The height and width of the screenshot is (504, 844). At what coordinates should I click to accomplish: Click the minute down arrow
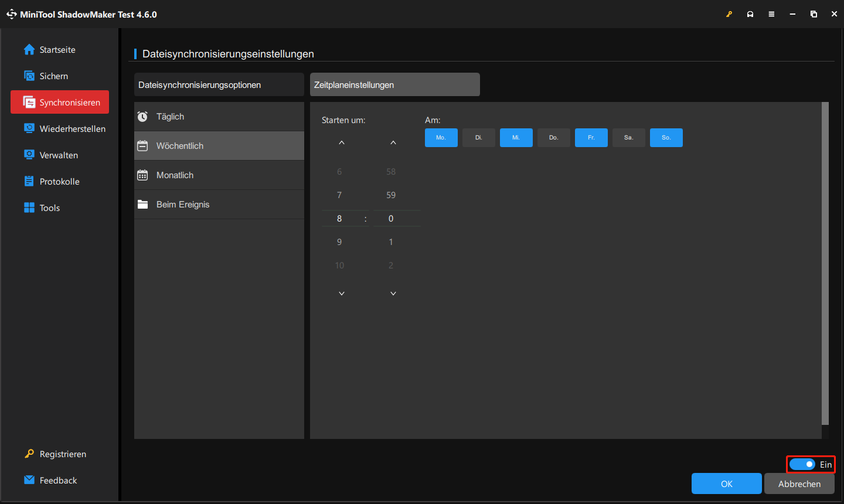click(393, 293)
